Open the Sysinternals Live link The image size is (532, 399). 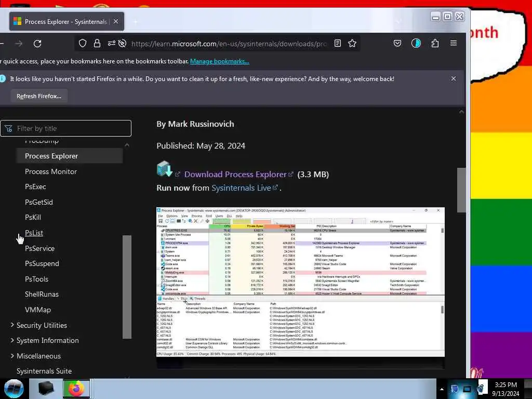(x=241, y=188)
